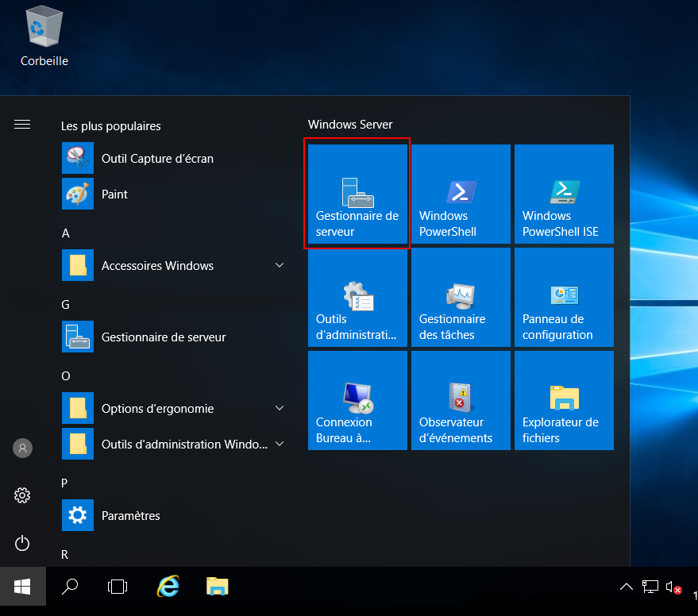Click the letter P section header

click(64, 483)
